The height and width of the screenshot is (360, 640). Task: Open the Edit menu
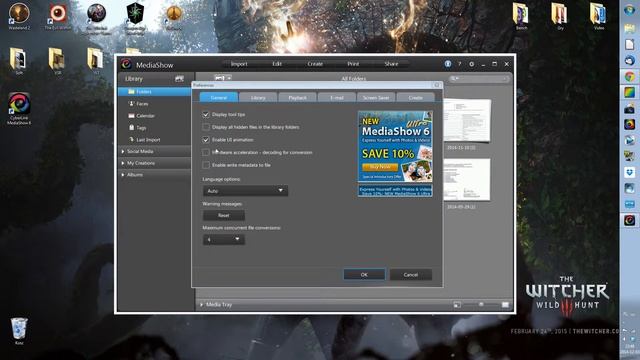point(277,64)
